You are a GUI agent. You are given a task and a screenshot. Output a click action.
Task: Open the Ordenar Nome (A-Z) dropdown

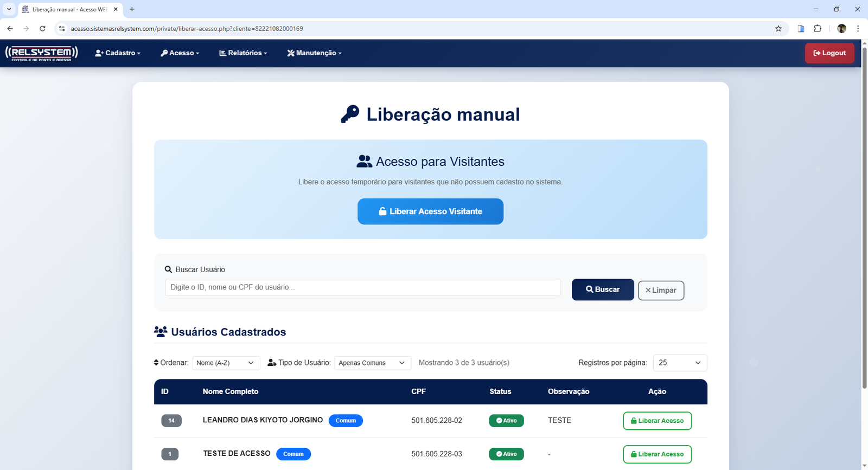(226, 363)
